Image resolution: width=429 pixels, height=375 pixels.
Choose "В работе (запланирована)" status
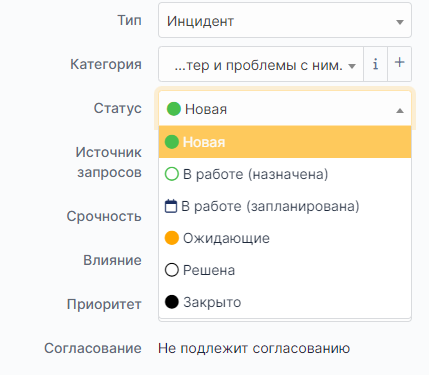point(285,206)
